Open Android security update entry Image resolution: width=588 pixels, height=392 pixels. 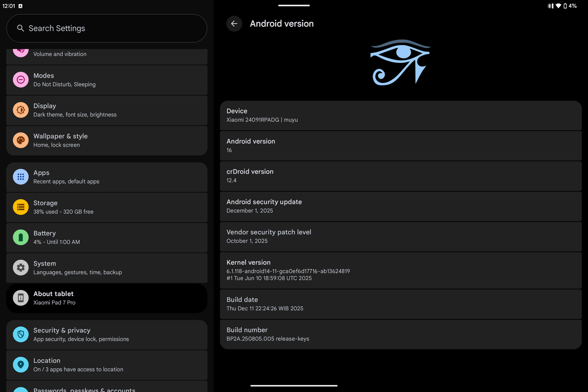[x=401, y=206]
